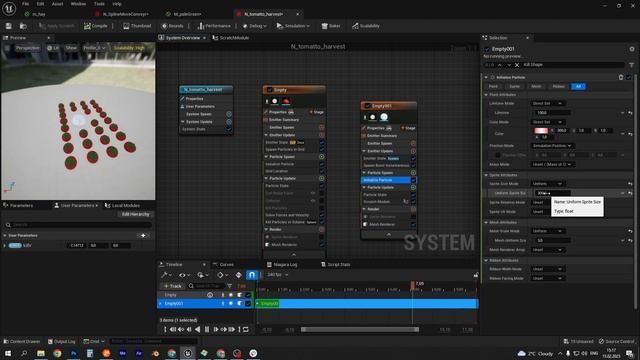640x360 pixels.
Task: Open the Thumbnail tool
Action: point(137,26)
